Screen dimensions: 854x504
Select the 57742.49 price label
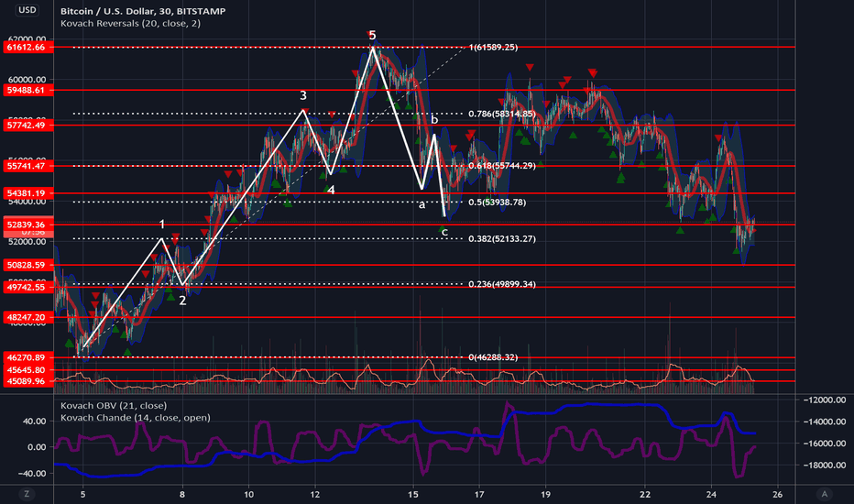point(28,126)
